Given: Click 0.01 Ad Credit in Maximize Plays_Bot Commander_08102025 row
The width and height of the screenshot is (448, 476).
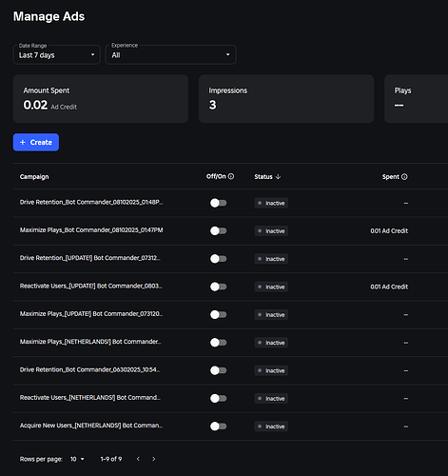Looking at the screenshot, I should 389,231.
